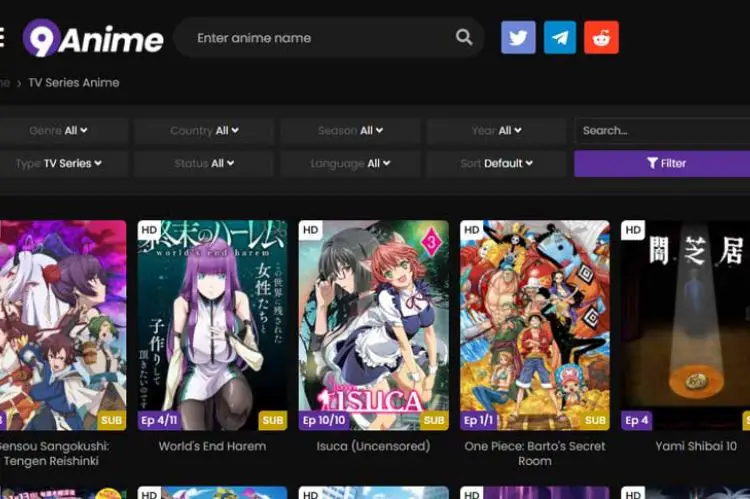
Task: Click SUB badge on World's End Harem
Action: 273,420
